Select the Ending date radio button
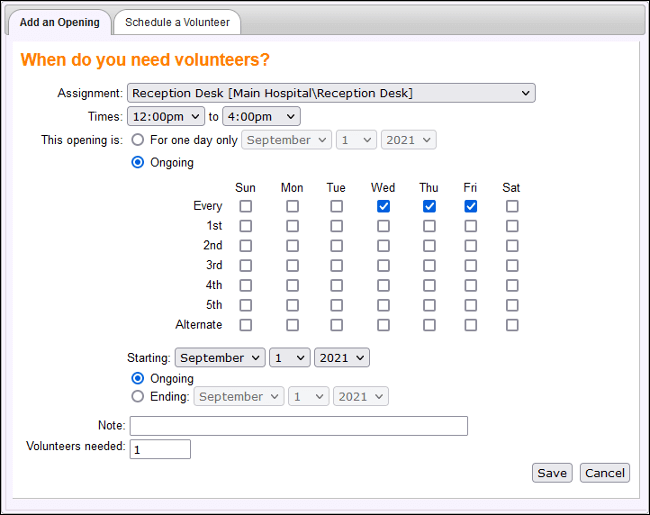The height and width of the screenshot is (515, 650). pos(138,396)
